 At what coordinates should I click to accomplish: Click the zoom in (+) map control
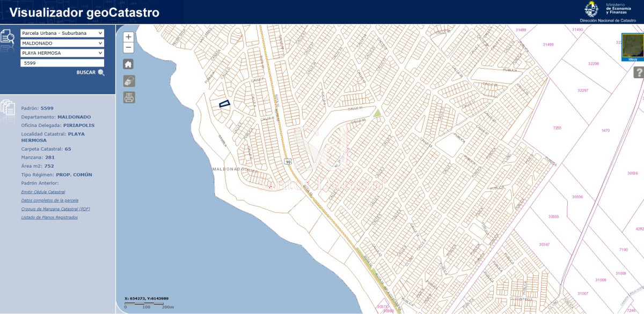[128, 38]
